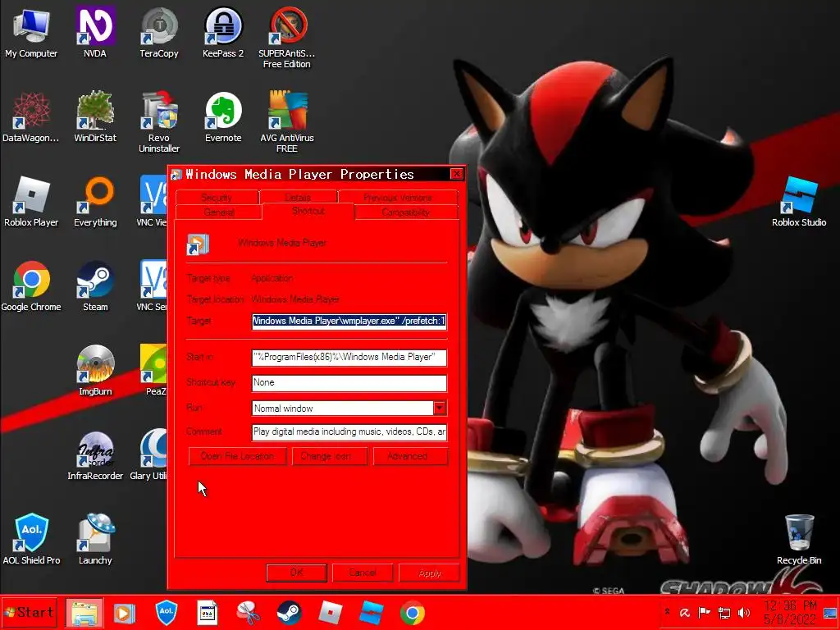The image size is (840, 630).
Task: Show hidden tray icons arrow
Action: 668,611
